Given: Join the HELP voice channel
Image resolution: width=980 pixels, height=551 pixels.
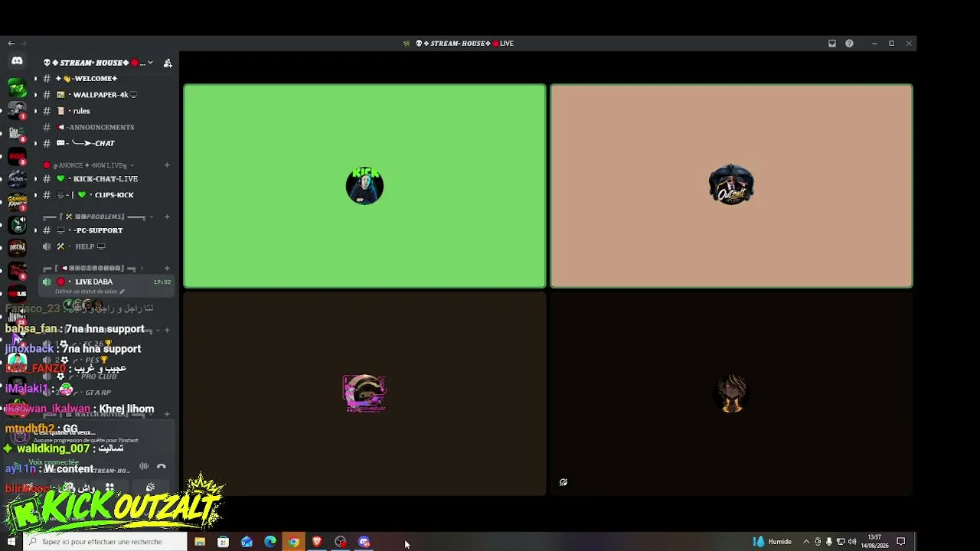Looking at the screenshot, I should pyautogui.click(x=106, y=246).
